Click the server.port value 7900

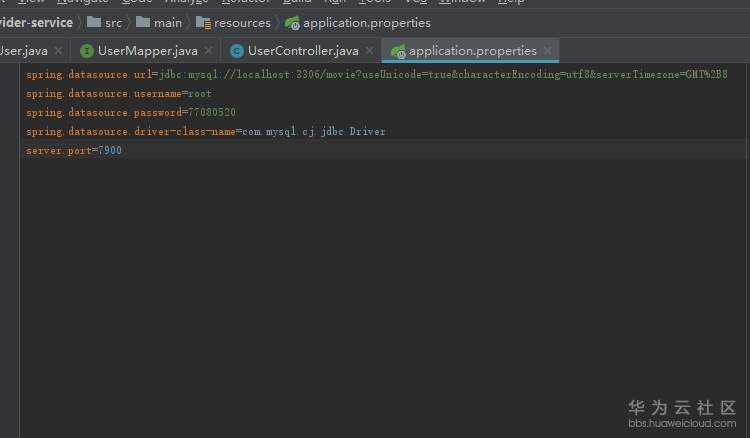tap(110, 150)
